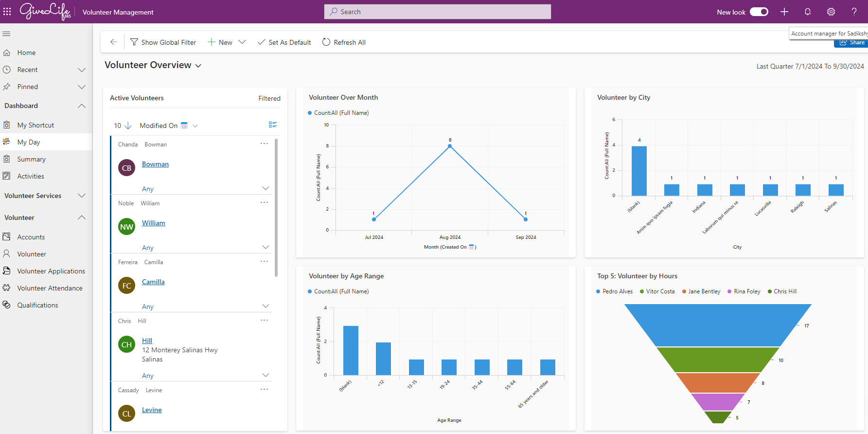Expand the Volunteer Overview dashboard selector
This screenshot has height=434, width=868.
click(x=198, y=66)
